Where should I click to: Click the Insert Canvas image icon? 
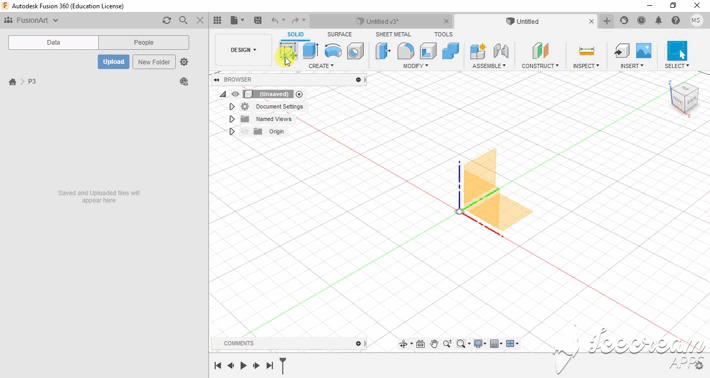point(643,51)
